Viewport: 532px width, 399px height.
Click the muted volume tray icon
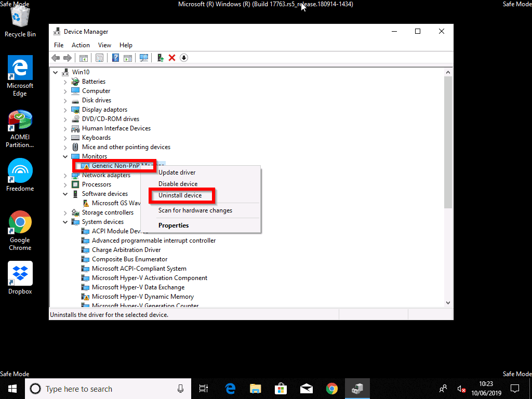pos(461,389)
